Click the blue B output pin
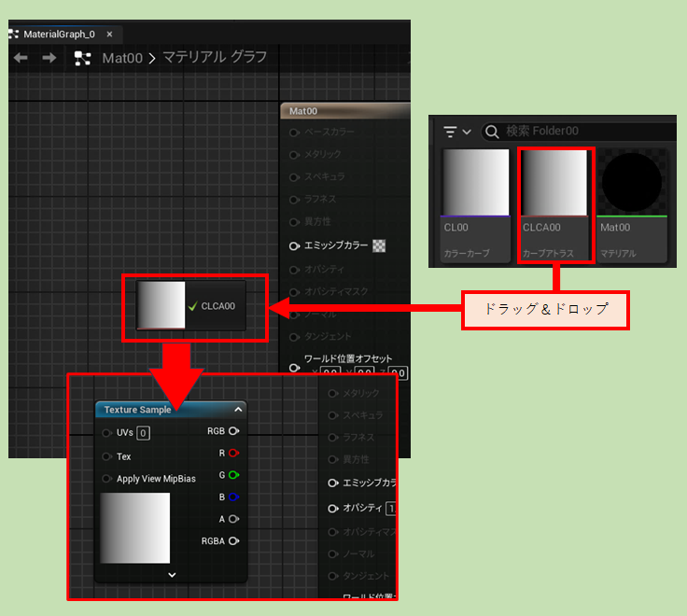This screenshot has height=616, width=687. coord(233,497)
